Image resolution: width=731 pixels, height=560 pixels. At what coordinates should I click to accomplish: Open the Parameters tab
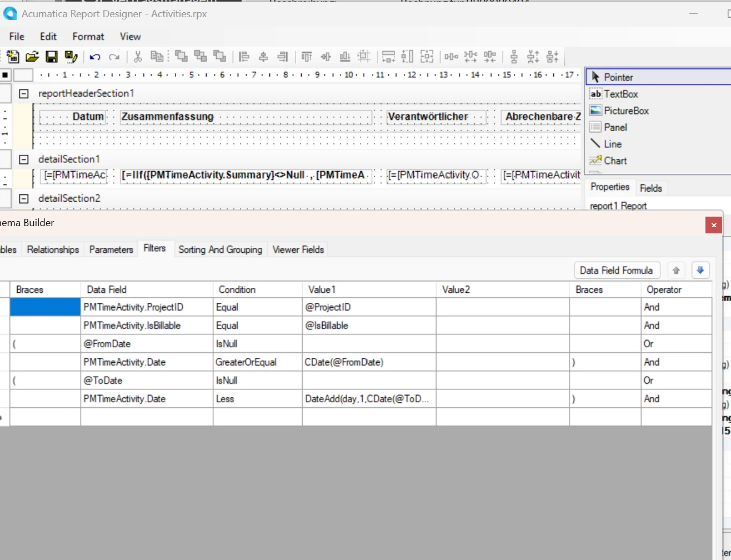[x=111, y=250]
